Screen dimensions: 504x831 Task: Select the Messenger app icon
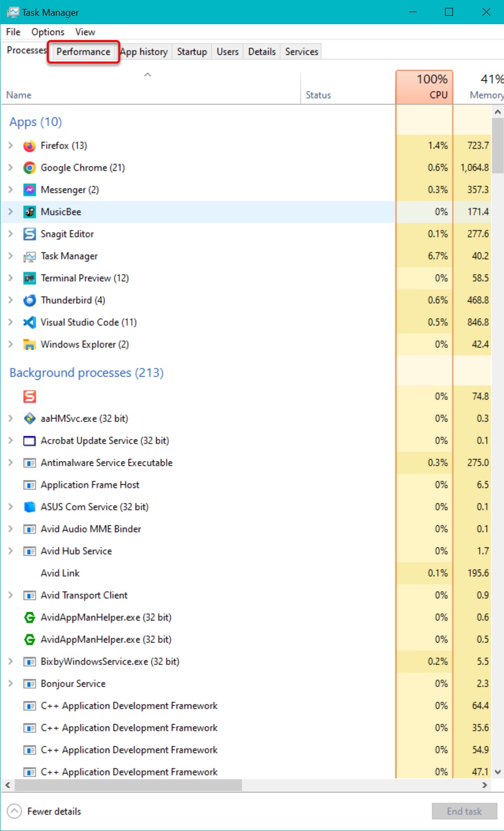29,190
